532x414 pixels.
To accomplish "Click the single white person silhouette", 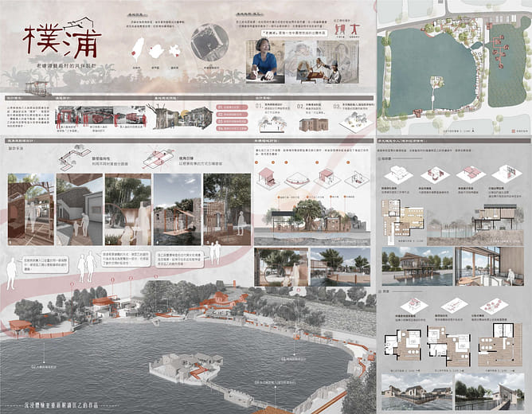I will click(x=11, y=273).
